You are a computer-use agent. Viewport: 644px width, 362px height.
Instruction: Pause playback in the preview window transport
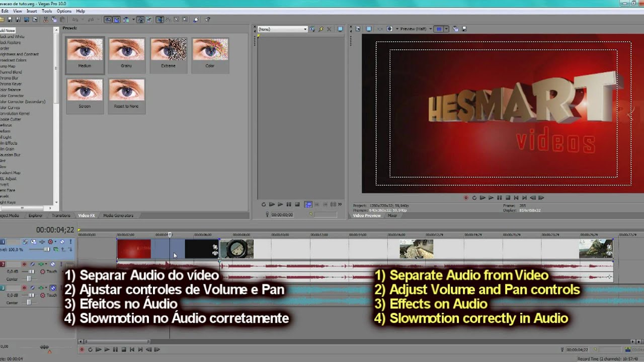(499, 198)
